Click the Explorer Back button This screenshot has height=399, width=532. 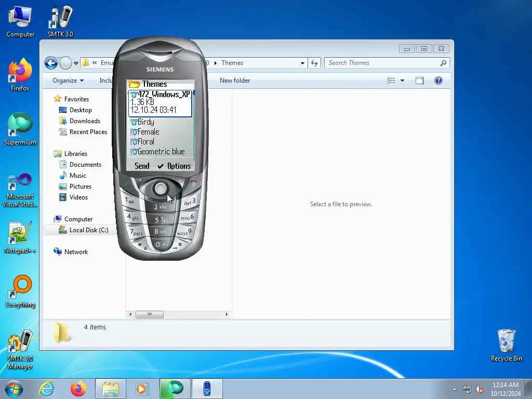[x=51, y=63]
